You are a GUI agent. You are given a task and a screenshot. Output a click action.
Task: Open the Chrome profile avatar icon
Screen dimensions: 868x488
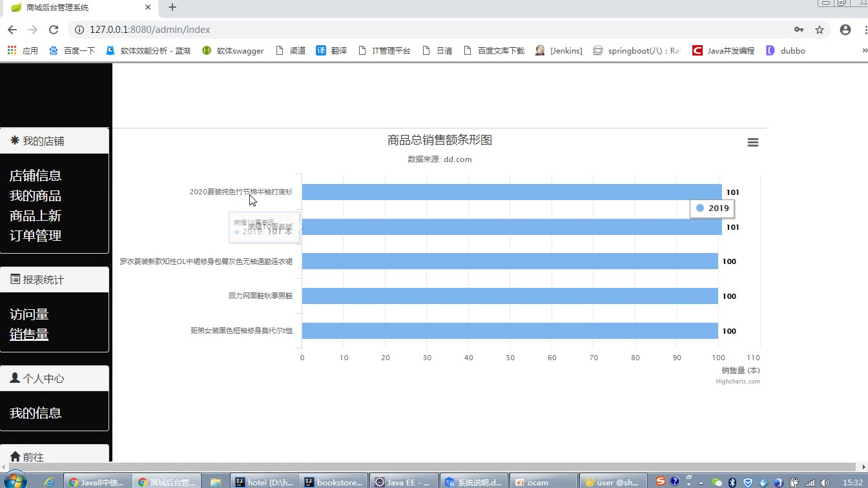pos(845,30)
